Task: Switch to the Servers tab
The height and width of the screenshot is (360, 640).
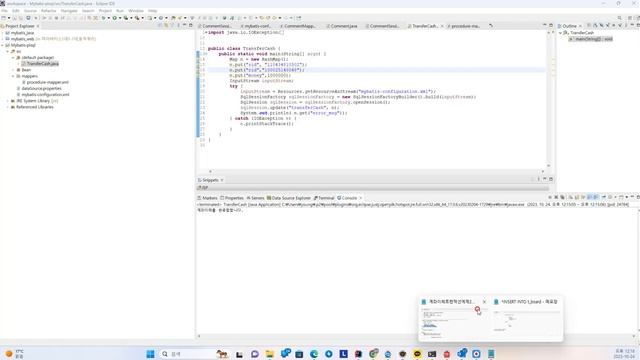Action: coord(255,198)
